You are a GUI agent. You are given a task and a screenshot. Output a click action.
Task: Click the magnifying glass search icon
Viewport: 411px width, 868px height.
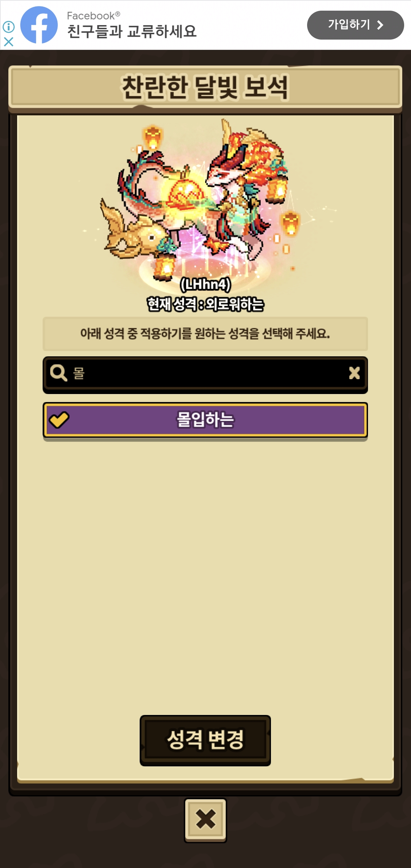pos(59,373)
